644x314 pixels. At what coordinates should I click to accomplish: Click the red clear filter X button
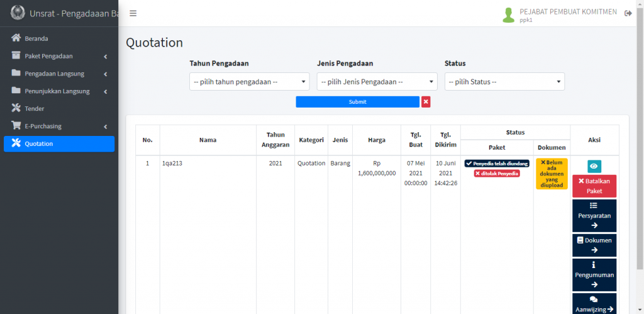point(426,102)
